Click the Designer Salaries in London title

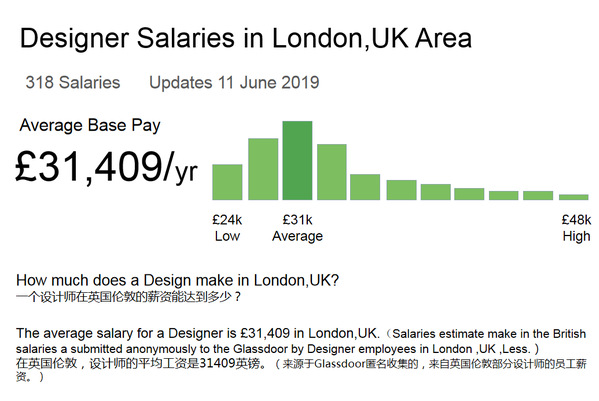pos(246,38)
